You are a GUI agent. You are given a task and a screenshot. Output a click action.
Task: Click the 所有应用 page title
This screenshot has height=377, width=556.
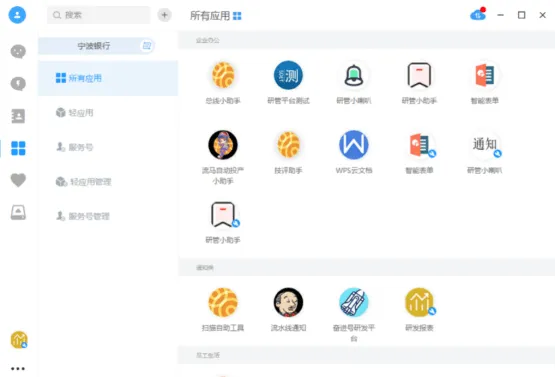210,16
